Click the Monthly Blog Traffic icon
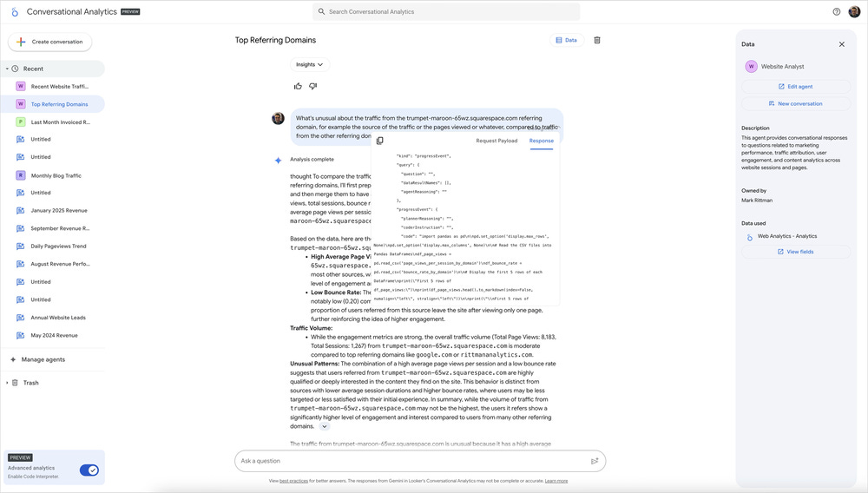The height and width of the screenshot is (493, 868). point(21,175)
